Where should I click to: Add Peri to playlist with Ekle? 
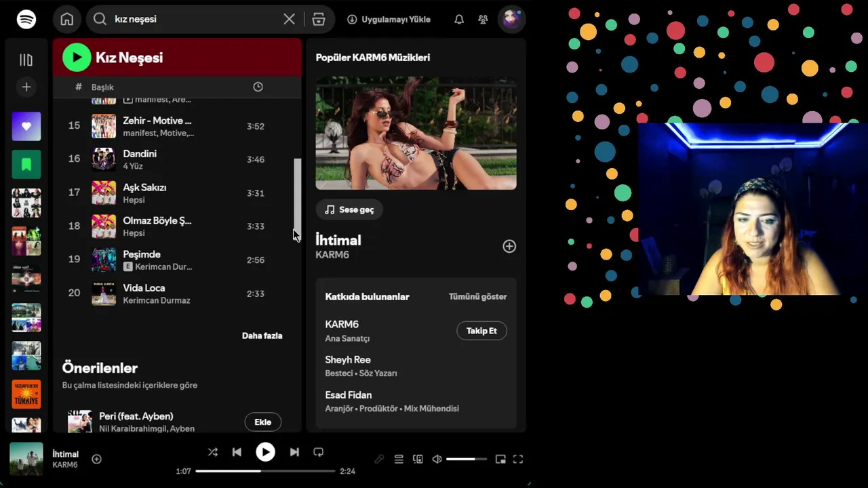(x=262, y=422)
